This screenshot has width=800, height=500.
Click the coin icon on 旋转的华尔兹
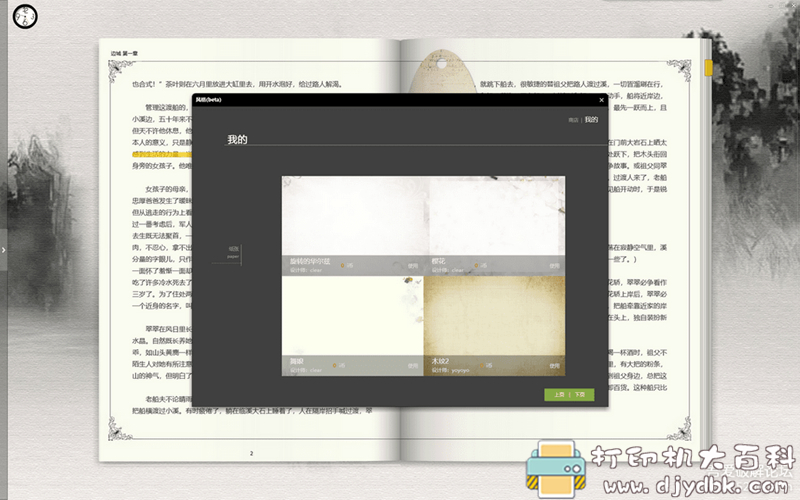click(x=343, y=265)
